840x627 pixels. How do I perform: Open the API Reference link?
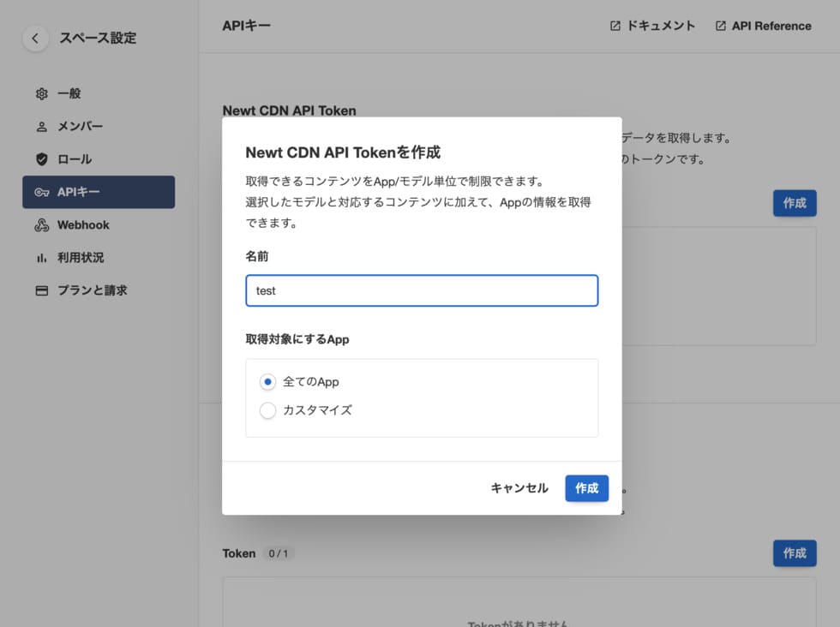click(x=764, y=26)
